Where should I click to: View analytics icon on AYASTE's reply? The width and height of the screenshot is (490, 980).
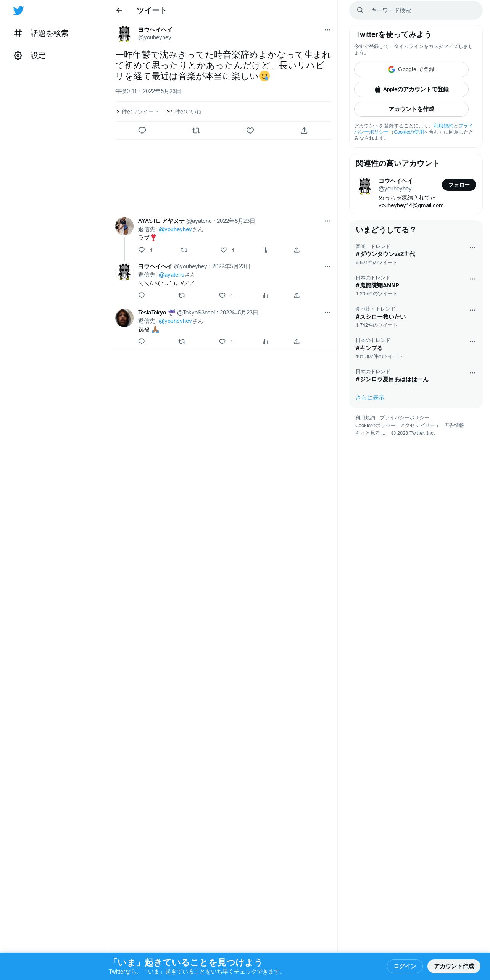pyautogui.click(x=266, y=250)
